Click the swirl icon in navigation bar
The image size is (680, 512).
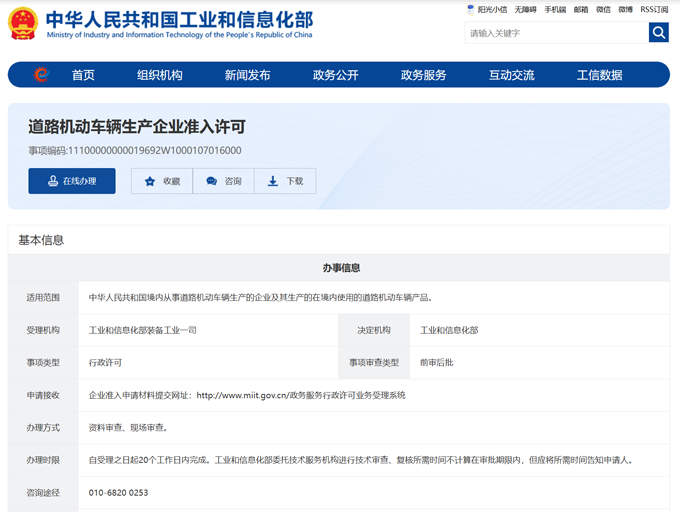pos(42,75)
